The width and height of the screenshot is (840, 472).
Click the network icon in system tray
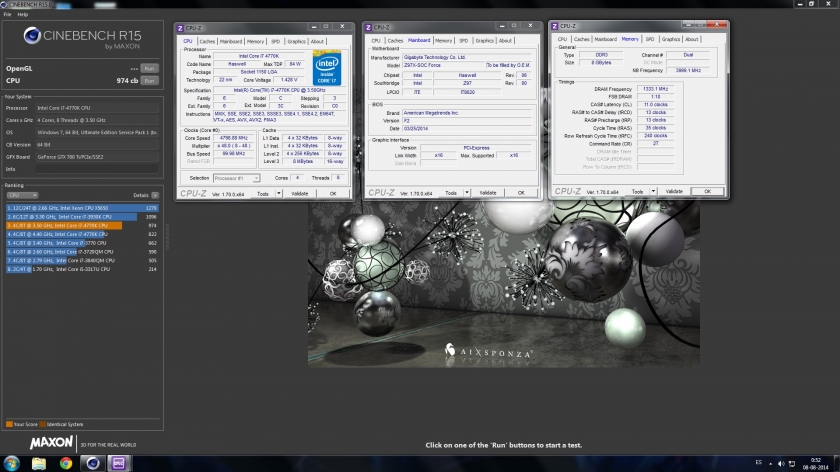tap(792, 463)
